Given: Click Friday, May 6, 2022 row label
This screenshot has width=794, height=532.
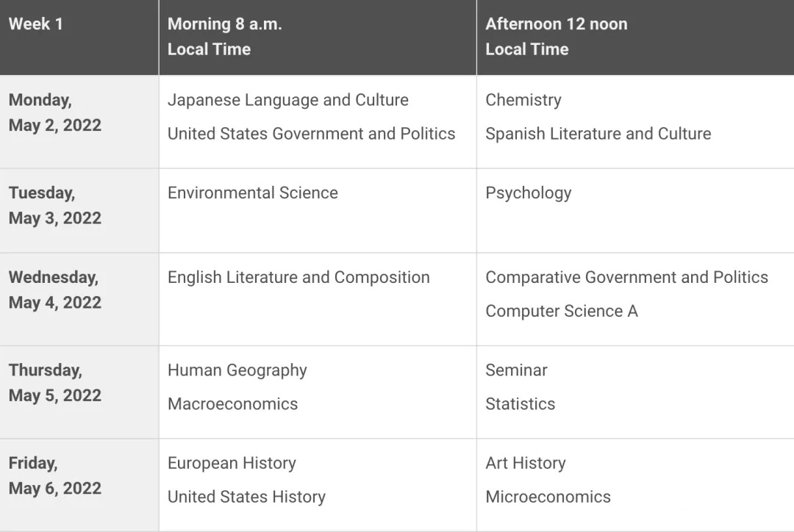Looking at the screenshot, I should pyautogui.click(x=54, y=475).
